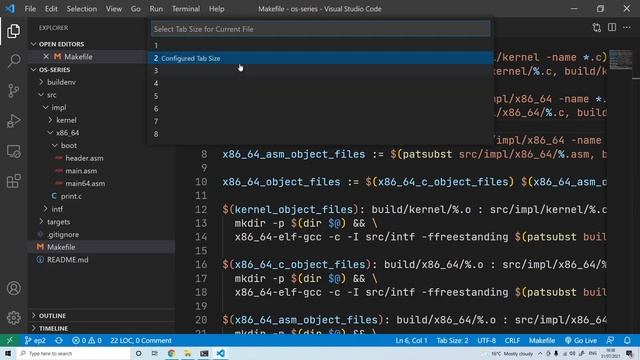Viewport: 640px width, 360px height.
Task: Open the Run menu
Action: (156, 9)
